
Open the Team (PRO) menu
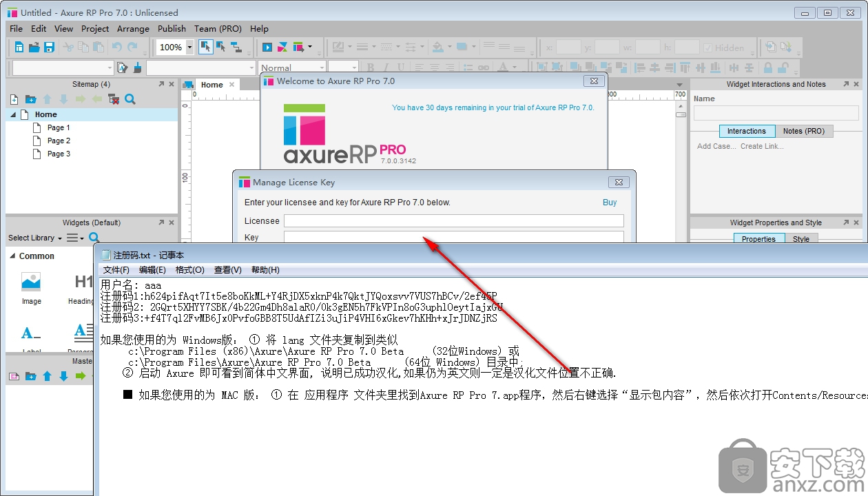pos(218,29)
